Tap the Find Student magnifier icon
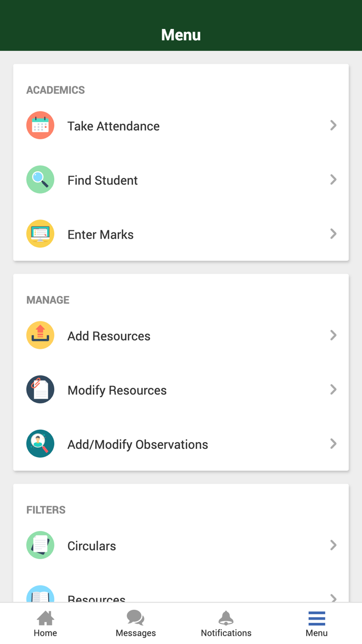Screen dimensions: 362x644 point(40,180)
